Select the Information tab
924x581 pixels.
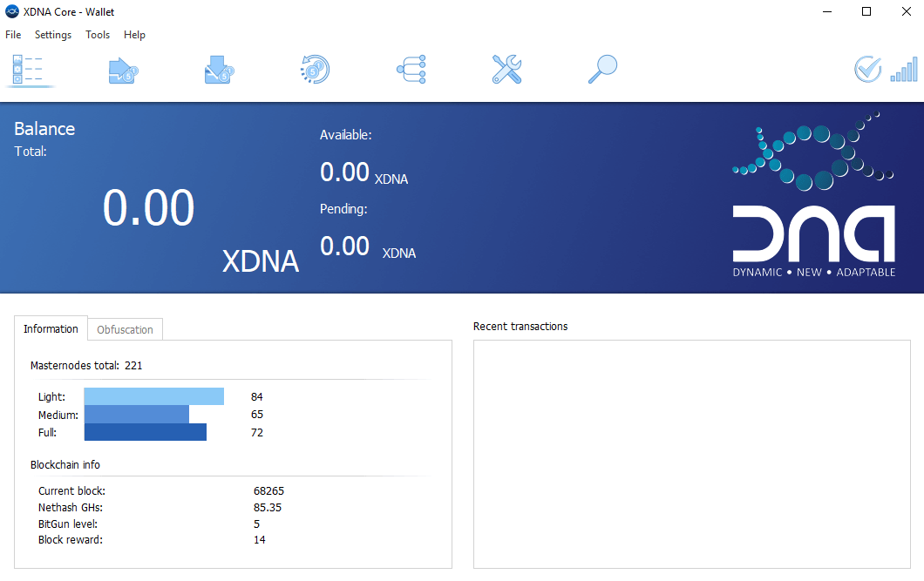tap(51, 328)
